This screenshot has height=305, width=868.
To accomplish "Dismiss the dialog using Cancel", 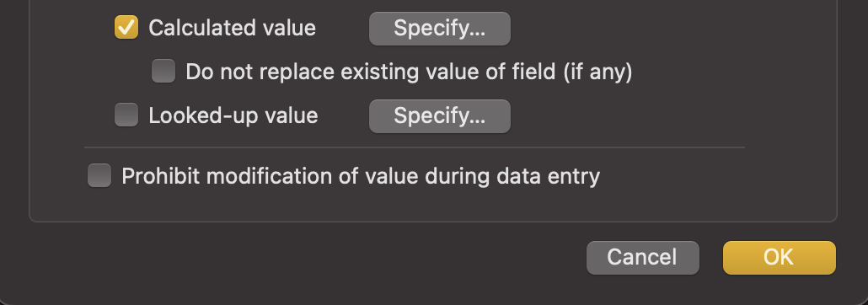I will 643,257.
